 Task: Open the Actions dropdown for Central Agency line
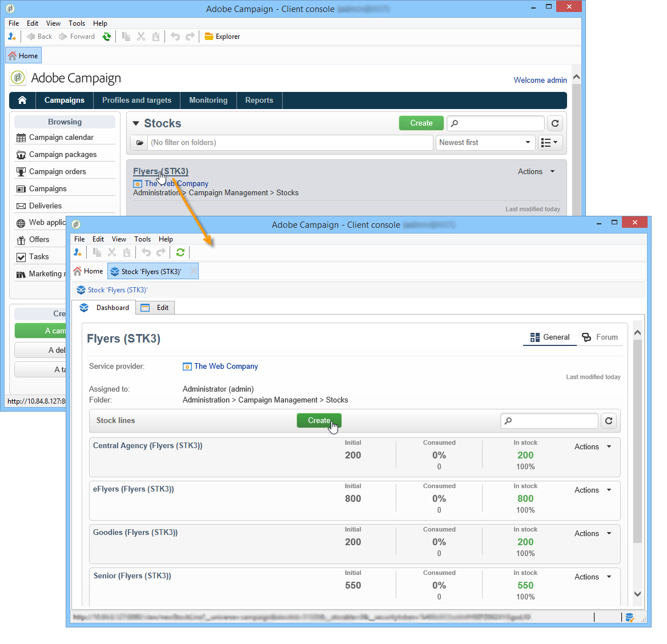(x=593, y=446)
